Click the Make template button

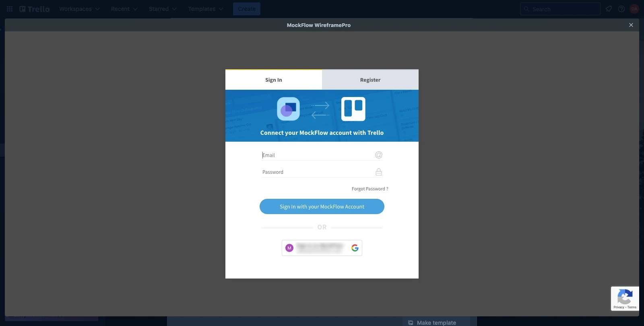pyautogui.click(x=436, y=322)
